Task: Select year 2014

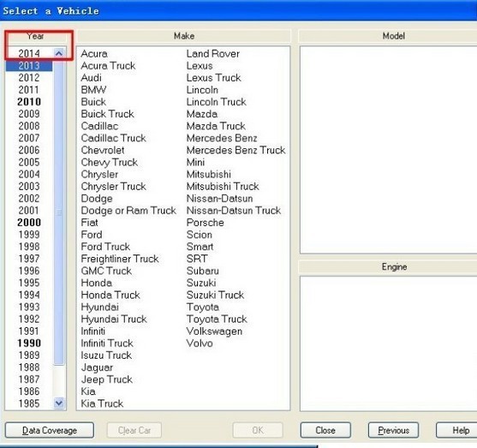Action: [x=29, y=54]
